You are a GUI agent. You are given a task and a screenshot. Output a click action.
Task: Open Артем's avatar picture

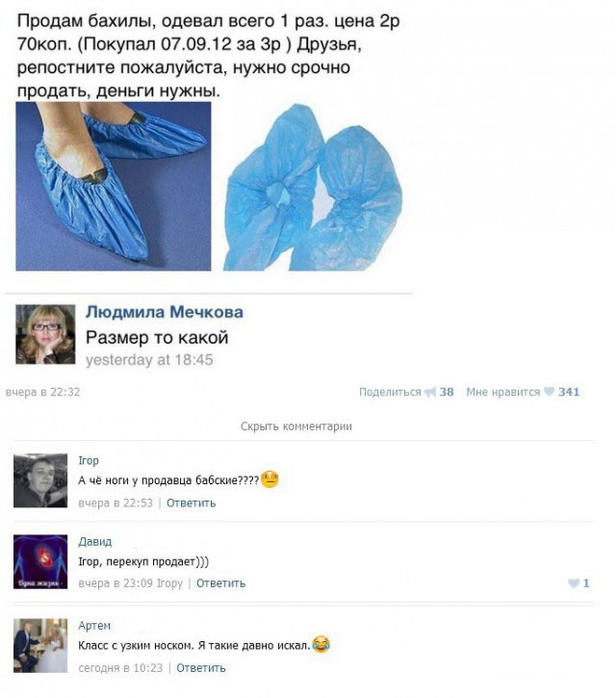click(x=40, y=645)
